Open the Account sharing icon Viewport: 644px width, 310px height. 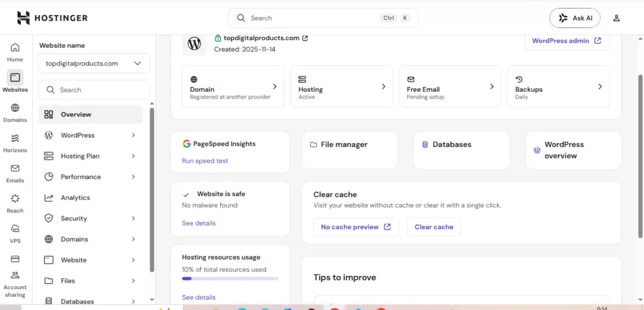tap(15, 275)
